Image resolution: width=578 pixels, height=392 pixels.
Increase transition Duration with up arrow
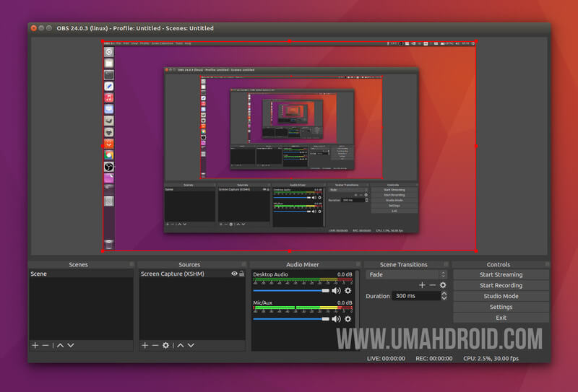444,294
